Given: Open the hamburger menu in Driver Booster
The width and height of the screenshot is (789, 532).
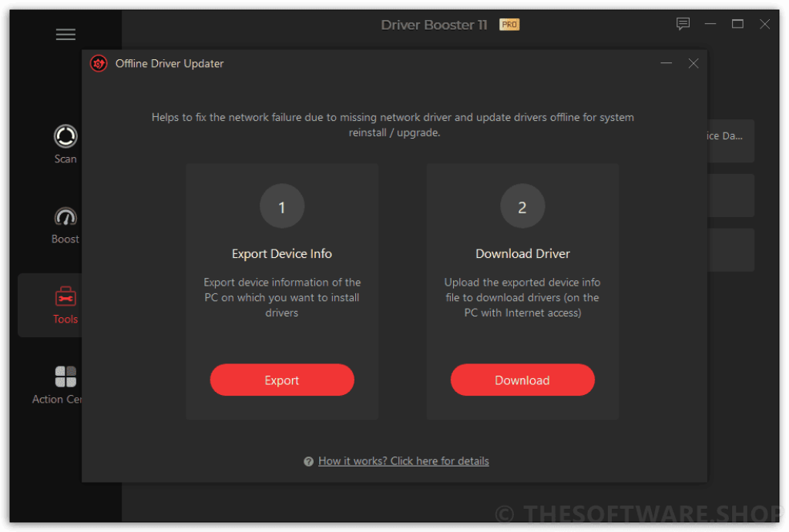Looking at the screenshot, I should pos(65,34).
